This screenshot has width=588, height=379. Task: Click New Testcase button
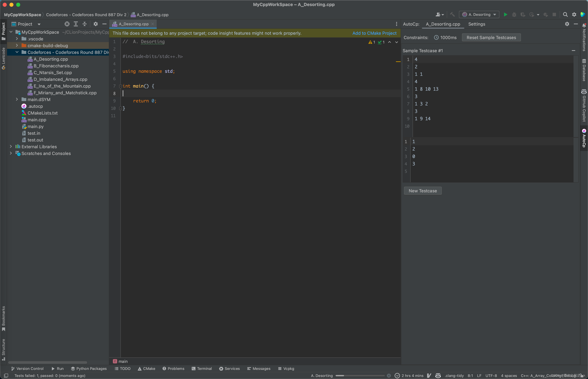click(x=423, y=191)
